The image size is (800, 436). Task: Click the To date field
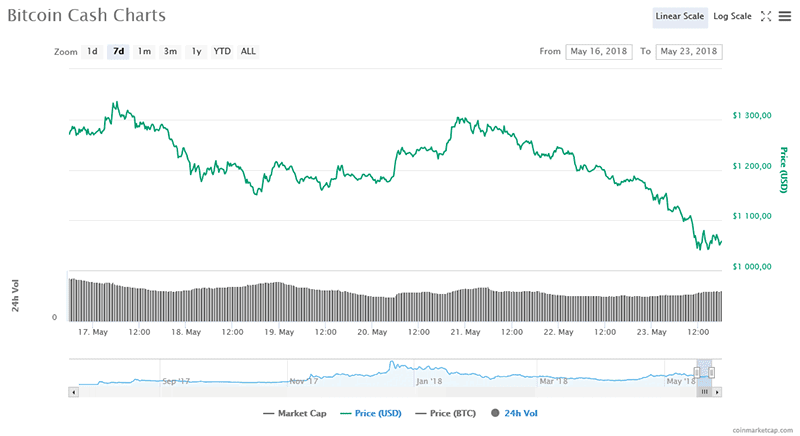click(689, 51)
